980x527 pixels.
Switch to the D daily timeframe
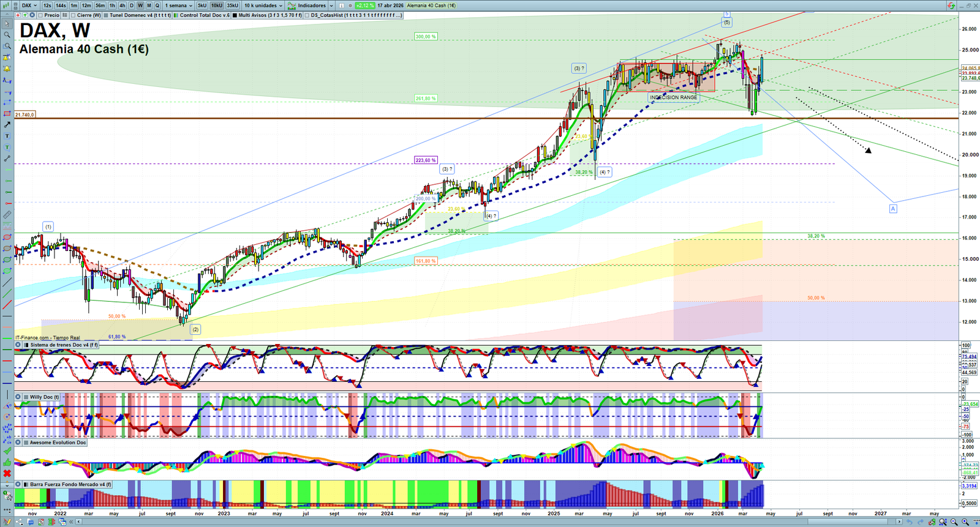(131, 6)
